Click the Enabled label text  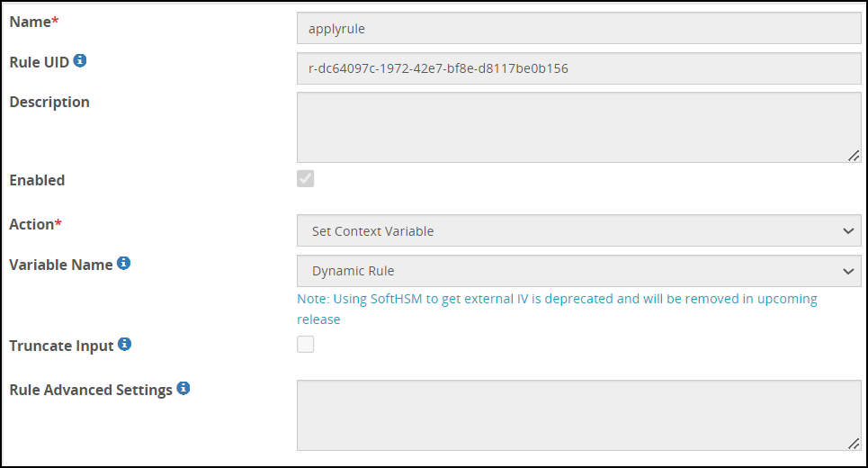(37, 180)
